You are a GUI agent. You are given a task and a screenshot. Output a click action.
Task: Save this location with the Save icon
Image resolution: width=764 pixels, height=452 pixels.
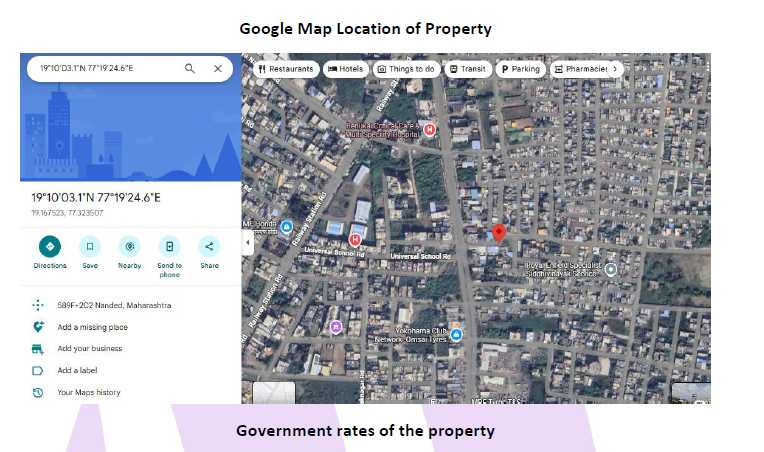coord(90,246)
